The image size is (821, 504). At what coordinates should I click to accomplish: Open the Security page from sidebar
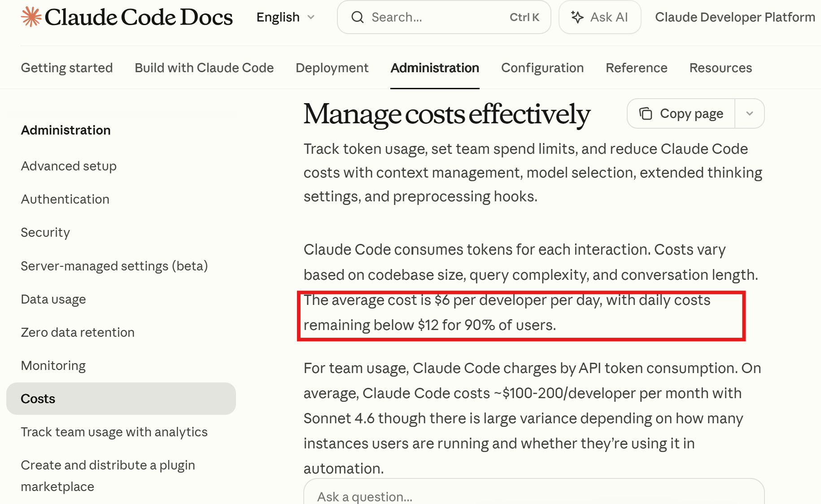click(x=45, y=232)
